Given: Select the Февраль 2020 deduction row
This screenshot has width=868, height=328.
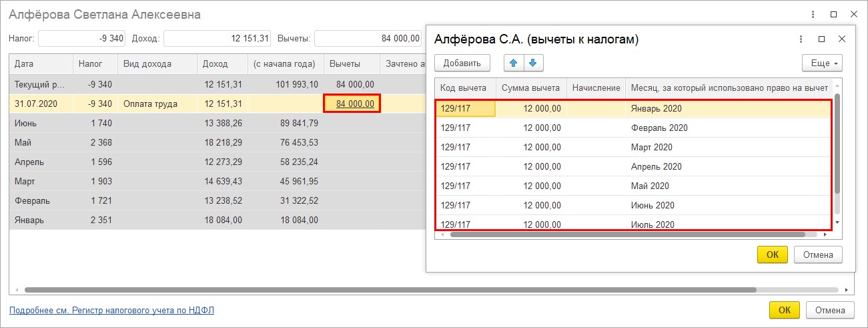Looking at the screenshot, I should pos(634,128).
